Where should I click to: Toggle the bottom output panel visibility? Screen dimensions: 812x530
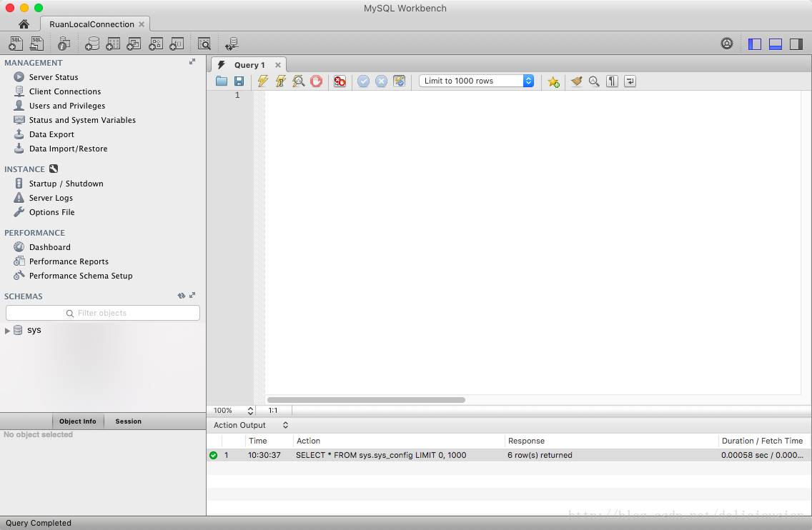pyautogui.click(x=776, y=44)
